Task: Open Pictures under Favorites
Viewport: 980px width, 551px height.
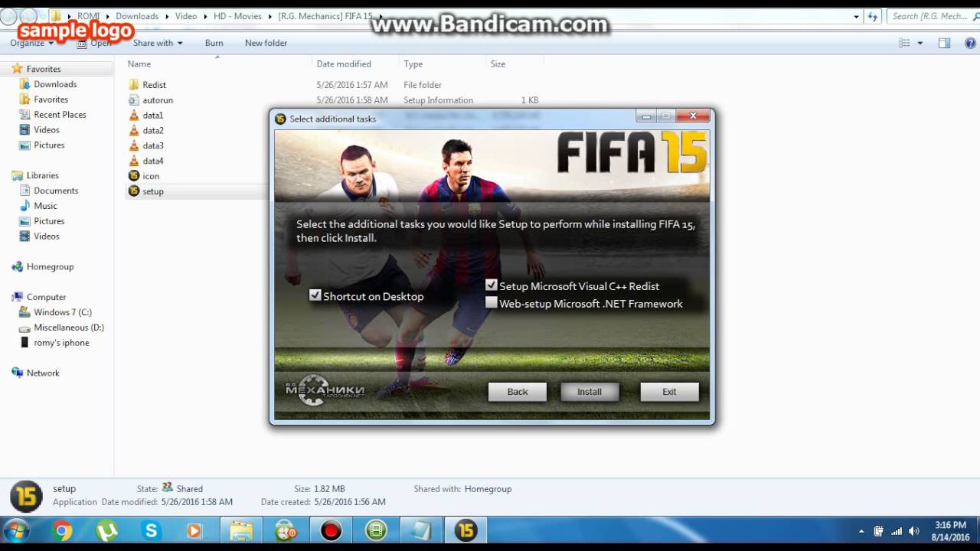Action: 49,145
